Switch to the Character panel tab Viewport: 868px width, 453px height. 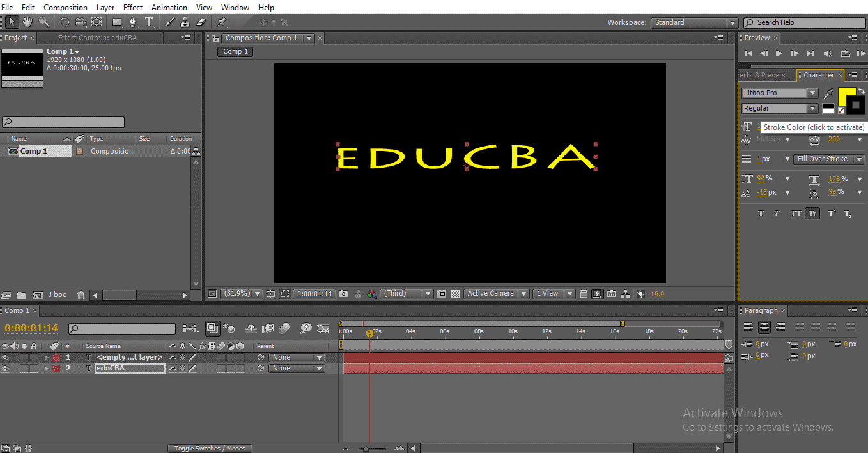[x=819, y=75]
